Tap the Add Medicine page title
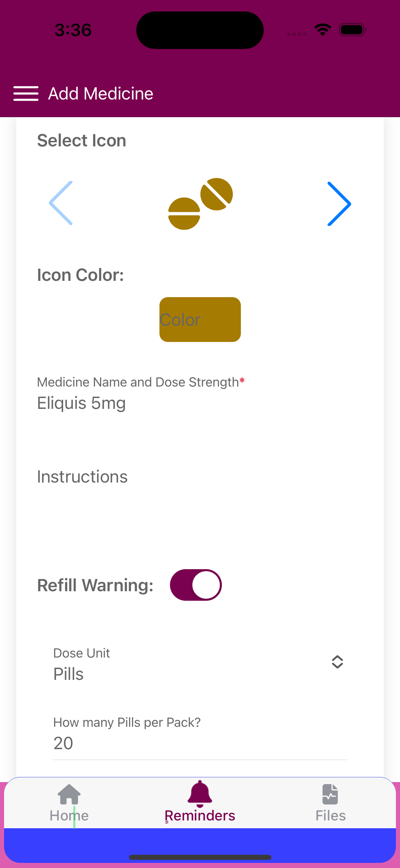This screenshot has height=868, width=400. pyautogui.click(x=101, y=94)
